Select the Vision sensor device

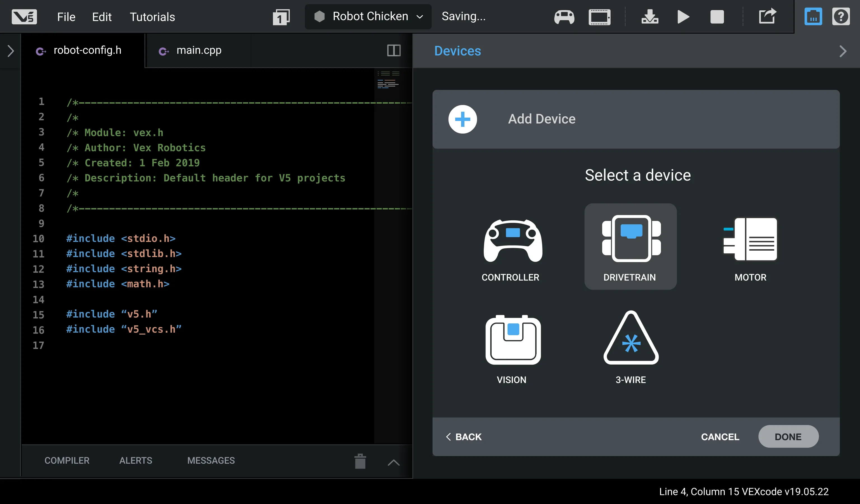click(513, 340)
